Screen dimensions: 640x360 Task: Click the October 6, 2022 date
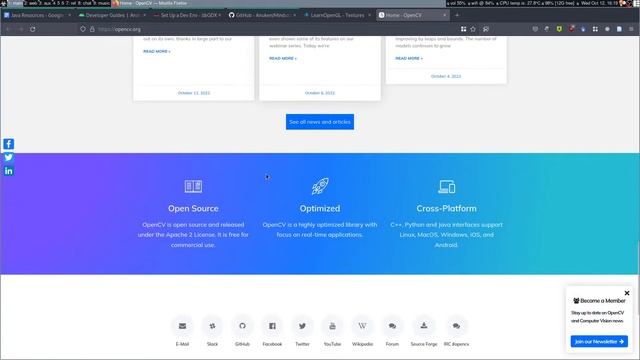coord(320,93)
